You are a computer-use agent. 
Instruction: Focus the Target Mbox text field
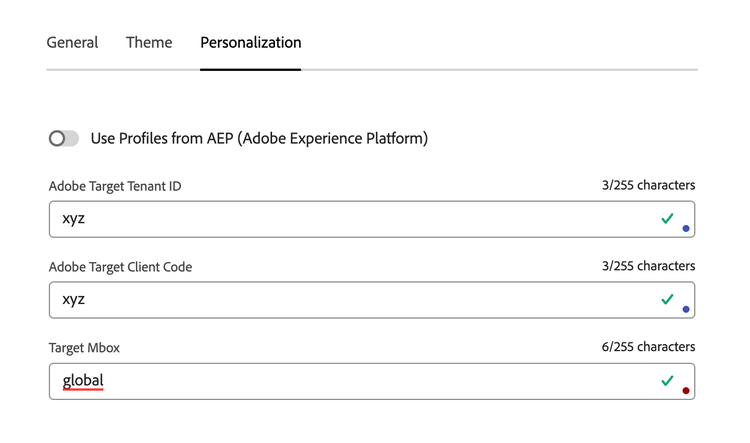click(x=350, y=381)
